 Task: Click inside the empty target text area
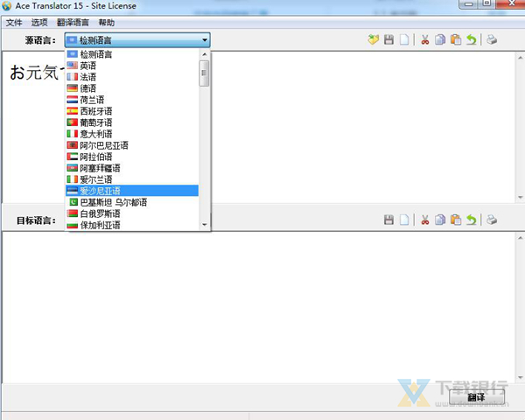(x=258, y=307)
